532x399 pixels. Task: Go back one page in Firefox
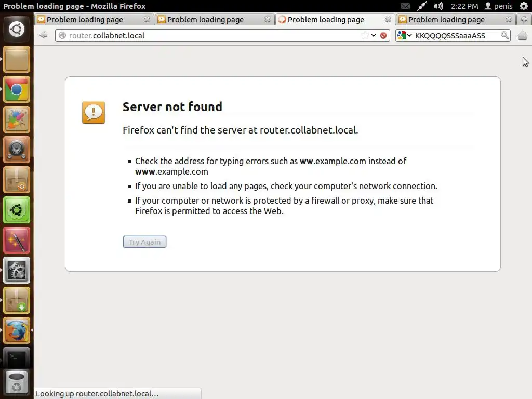pyautogui.click(x=43, y=35)
